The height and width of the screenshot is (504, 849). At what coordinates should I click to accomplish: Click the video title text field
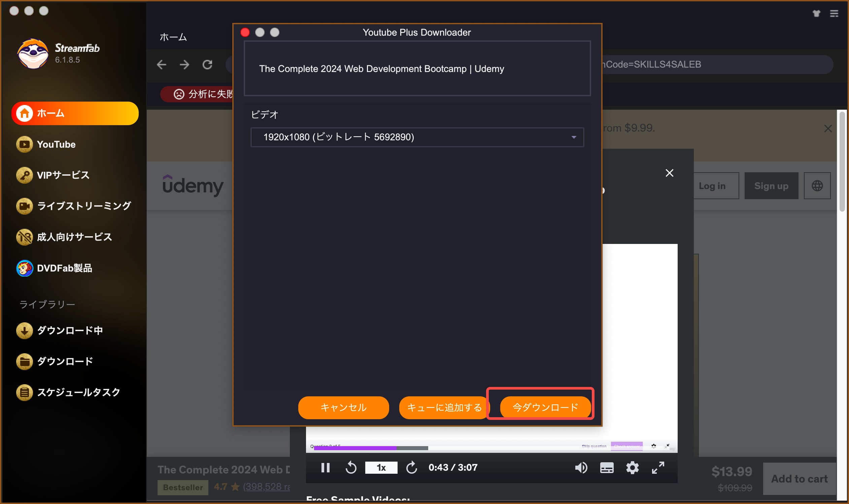[417, 68]
